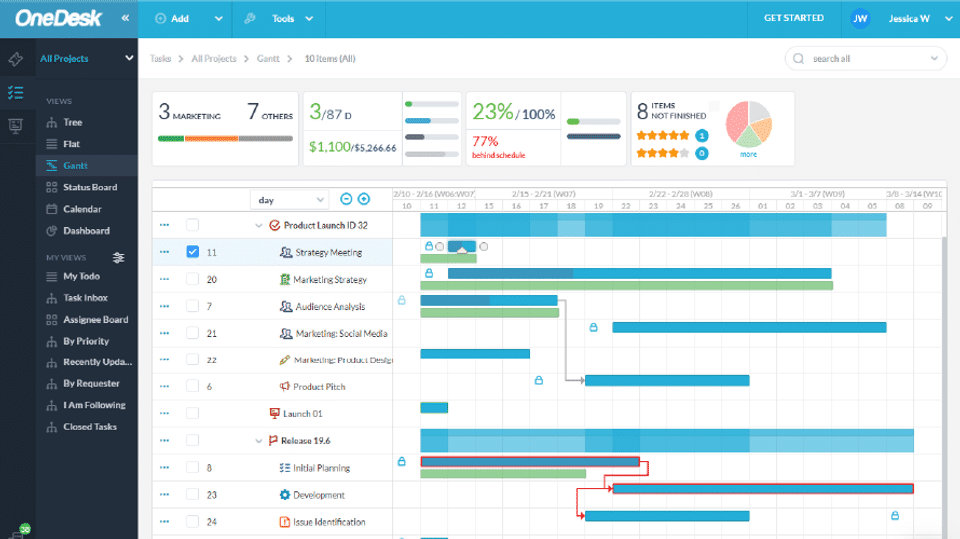
Task: Open row actions menu for Strategy Meeting
Action: coord(164,252)
